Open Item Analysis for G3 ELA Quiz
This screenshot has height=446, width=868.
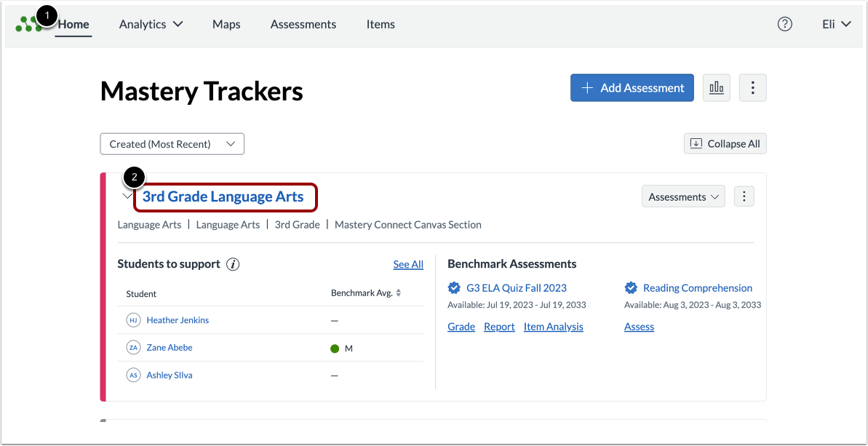click(x=553, y=327)
